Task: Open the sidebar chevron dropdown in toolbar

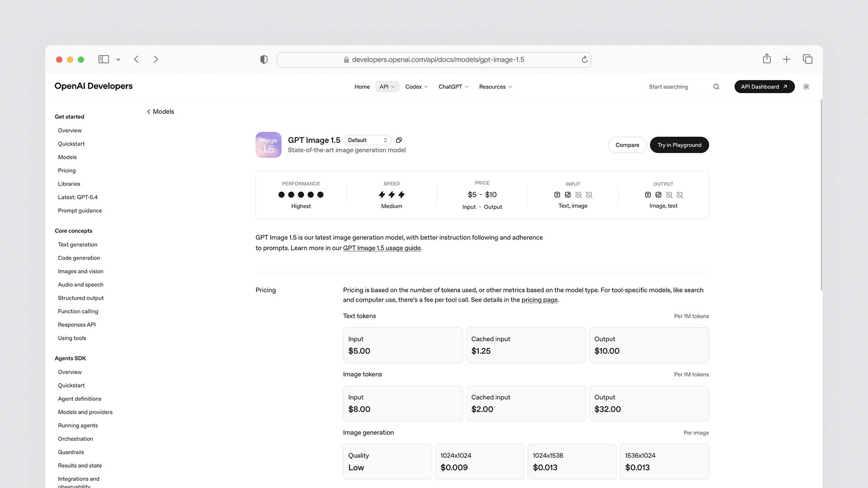Action: coord(118,60)
